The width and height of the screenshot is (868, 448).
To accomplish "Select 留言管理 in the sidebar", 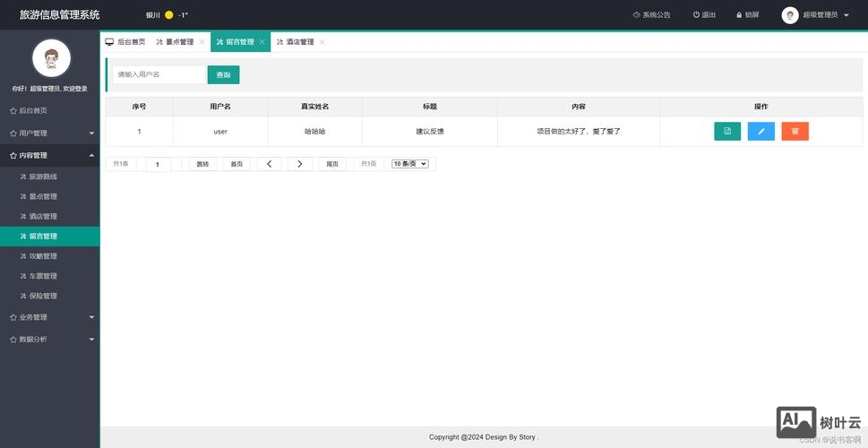I will point(50,237).
